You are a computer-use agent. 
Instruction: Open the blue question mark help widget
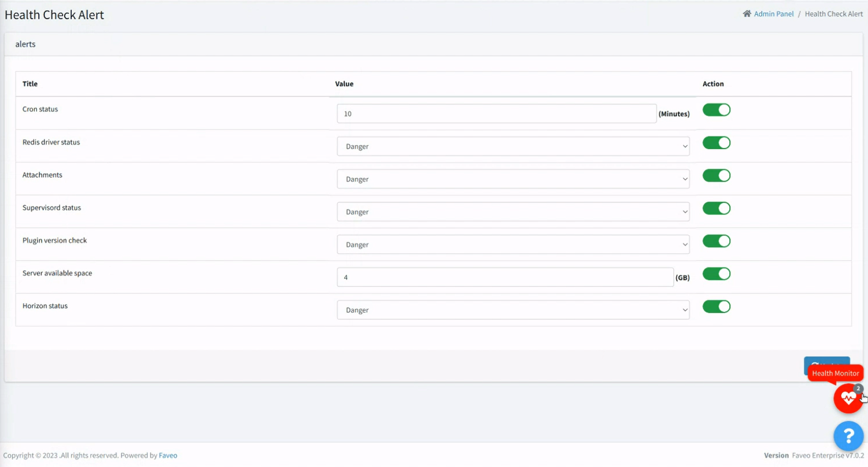coord(848,436)
